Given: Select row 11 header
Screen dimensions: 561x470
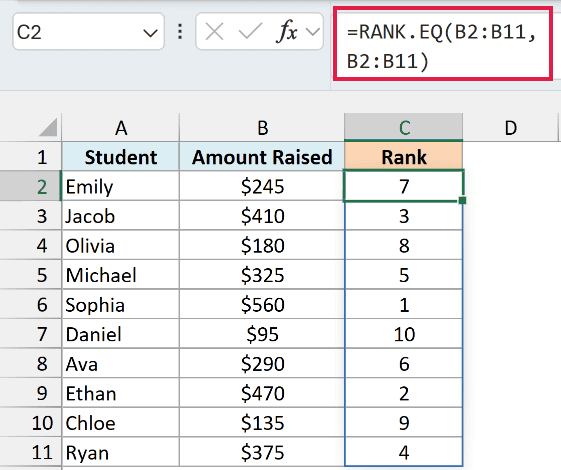Looking at the screenshot, I should (31, 452).
